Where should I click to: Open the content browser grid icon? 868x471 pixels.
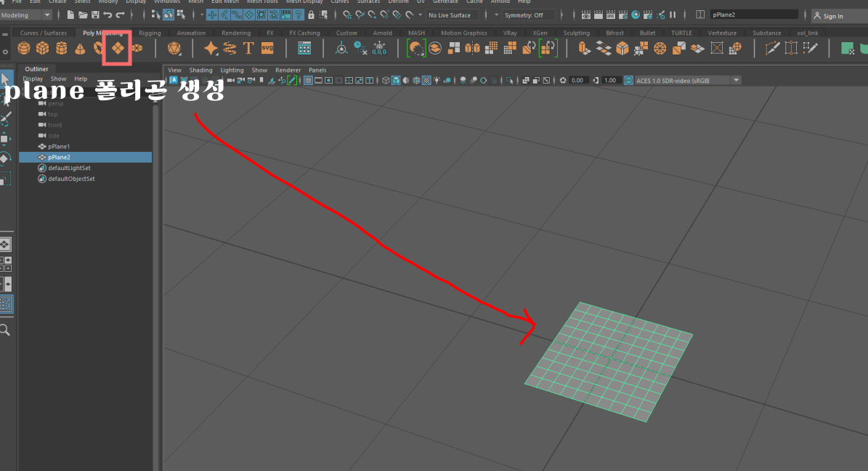tap(304, 49)
